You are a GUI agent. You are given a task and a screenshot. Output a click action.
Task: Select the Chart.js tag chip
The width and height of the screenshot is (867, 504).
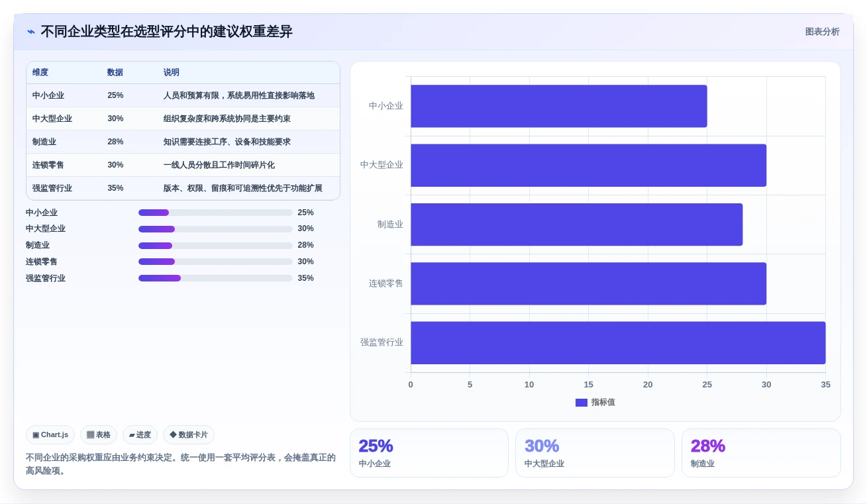tap(50, 434)
